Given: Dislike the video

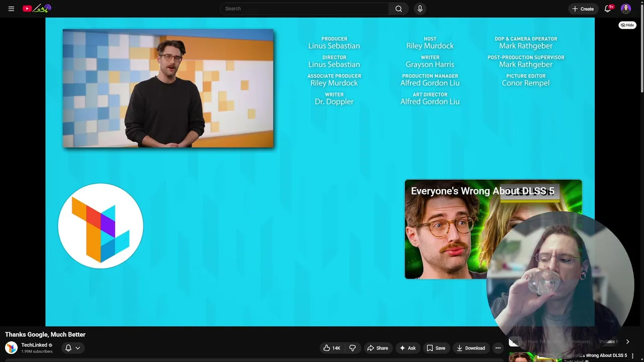Looking at the screenshot, I should (353, 348).
